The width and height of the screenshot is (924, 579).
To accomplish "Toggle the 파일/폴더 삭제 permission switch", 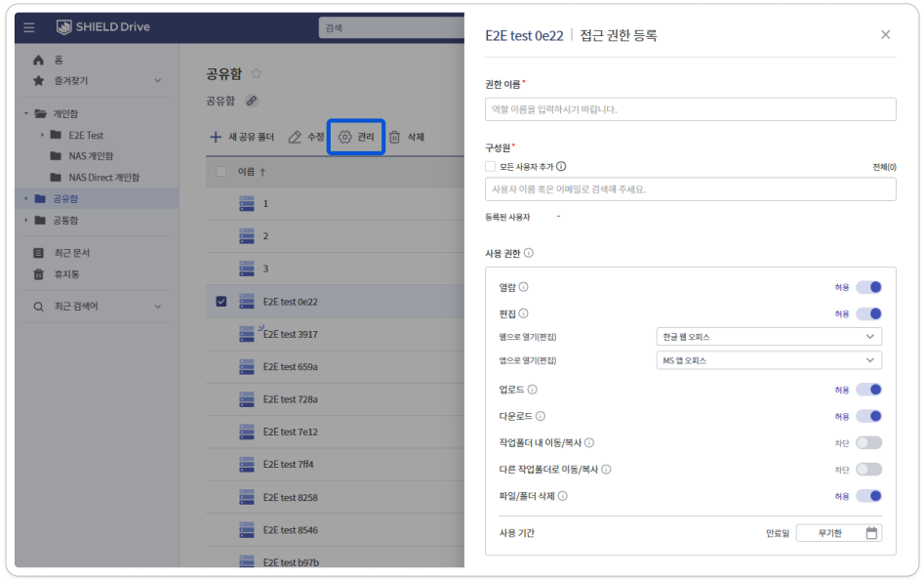I will point(868,495).
